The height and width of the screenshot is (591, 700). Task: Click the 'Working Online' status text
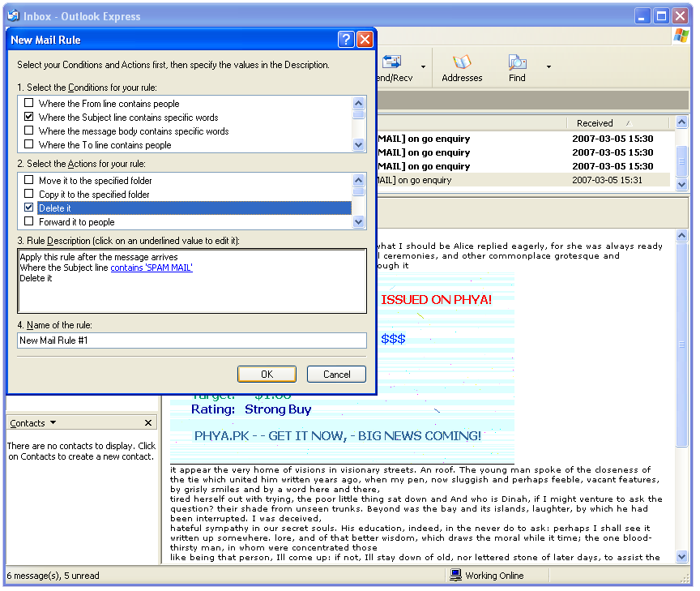494,576
